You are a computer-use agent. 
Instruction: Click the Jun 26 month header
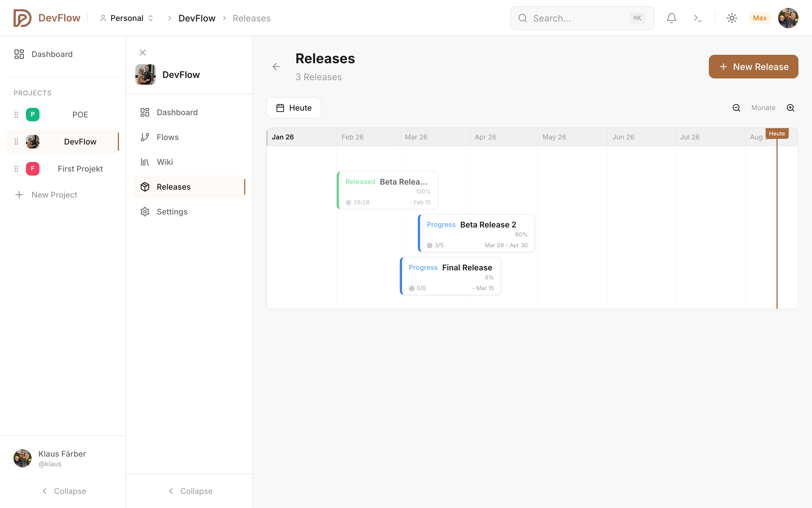[641, 137]
